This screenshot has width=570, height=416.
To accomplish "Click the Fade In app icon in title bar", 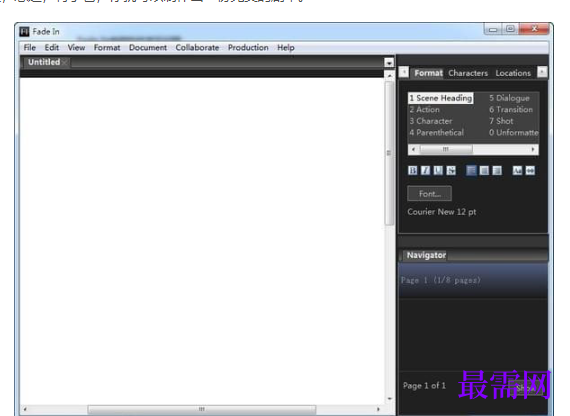I will [24, 32].
